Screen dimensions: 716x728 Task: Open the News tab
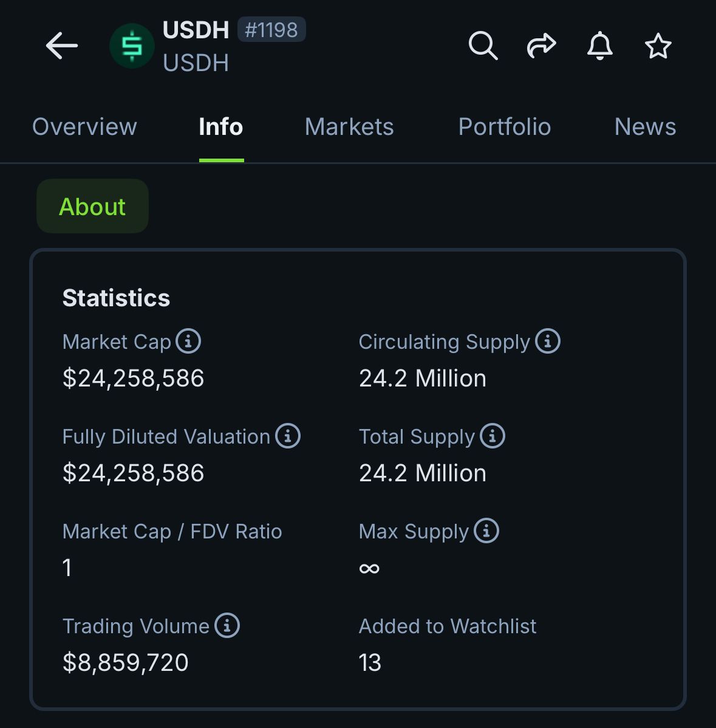[645, 127]
